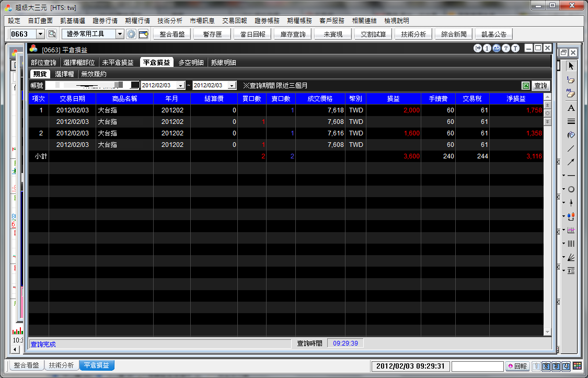Open the gear settings icon in toolbar
Viewport: 588px width, 378px height.
[x=131, y=34]
